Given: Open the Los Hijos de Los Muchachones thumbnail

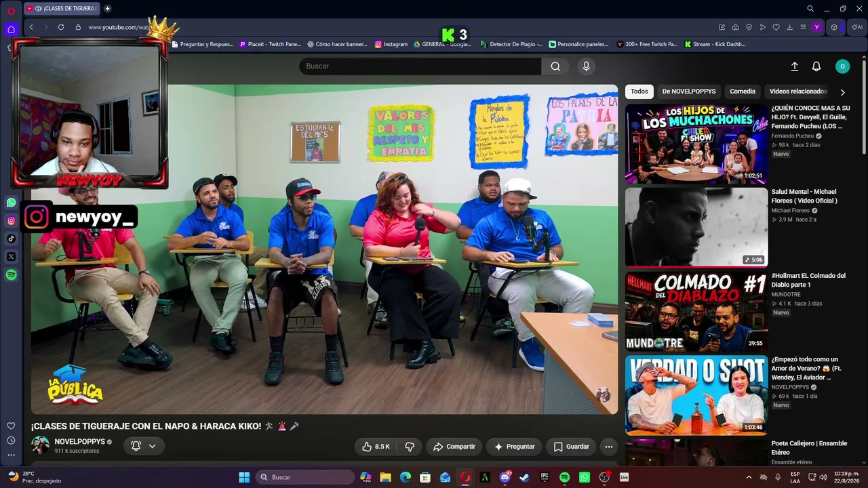Looking at the screenshot, I should coord(696,144).
